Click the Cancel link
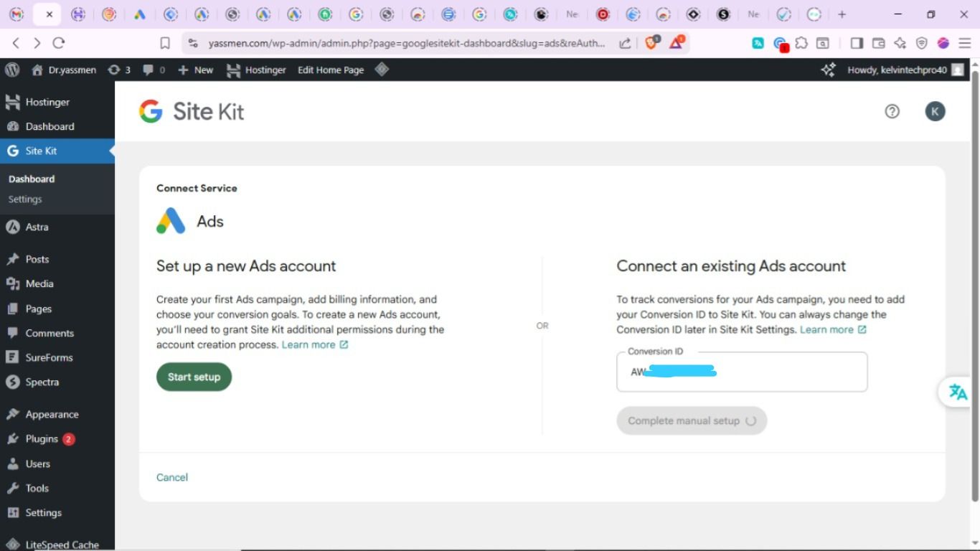Viewport: 980px width, 551px height. click(172, 477)
